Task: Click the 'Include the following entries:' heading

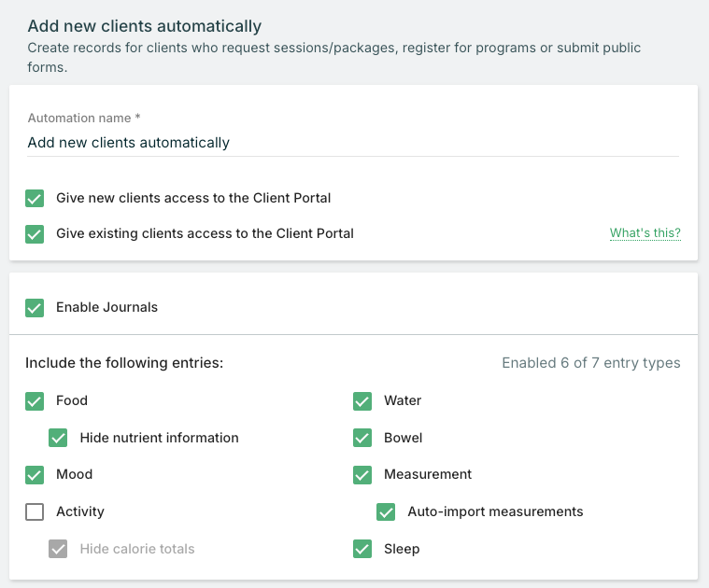Action: click(124, 363)
